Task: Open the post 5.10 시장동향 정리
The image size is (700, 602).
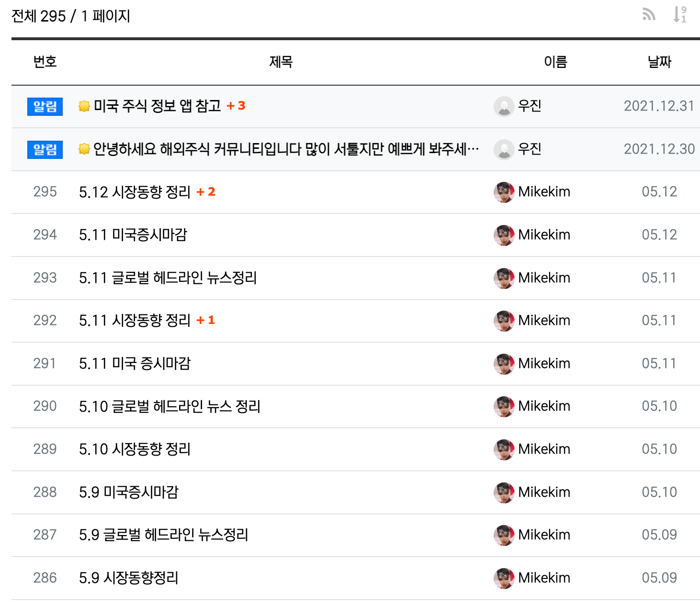Action: pos(135,449)
